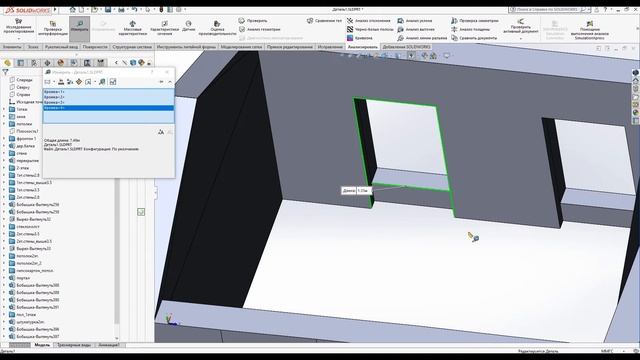
Task: Open Parting Line Analysis (Анализ линии разъема)
Action: [x=422, y=38]
